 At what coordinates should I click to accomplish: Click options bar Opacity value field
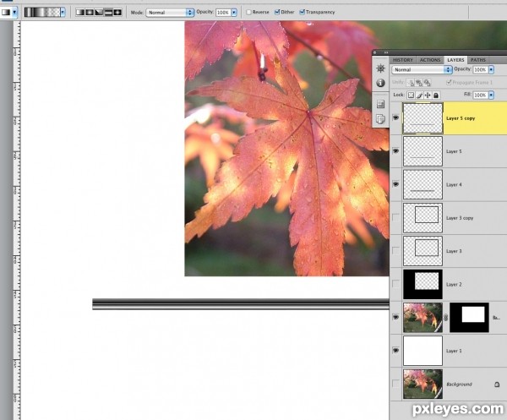coord(223,13)
